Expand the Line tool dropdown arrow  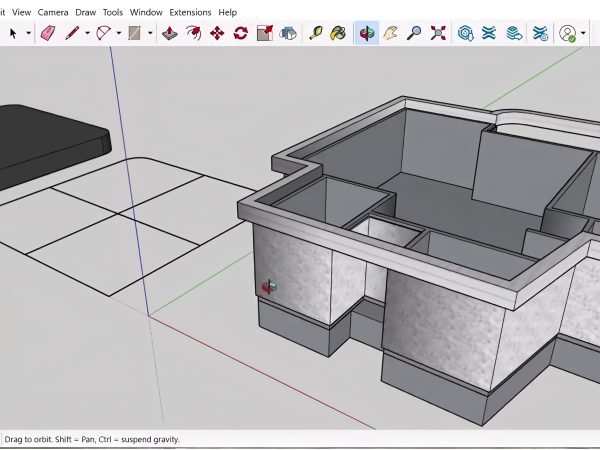(87, 33)
